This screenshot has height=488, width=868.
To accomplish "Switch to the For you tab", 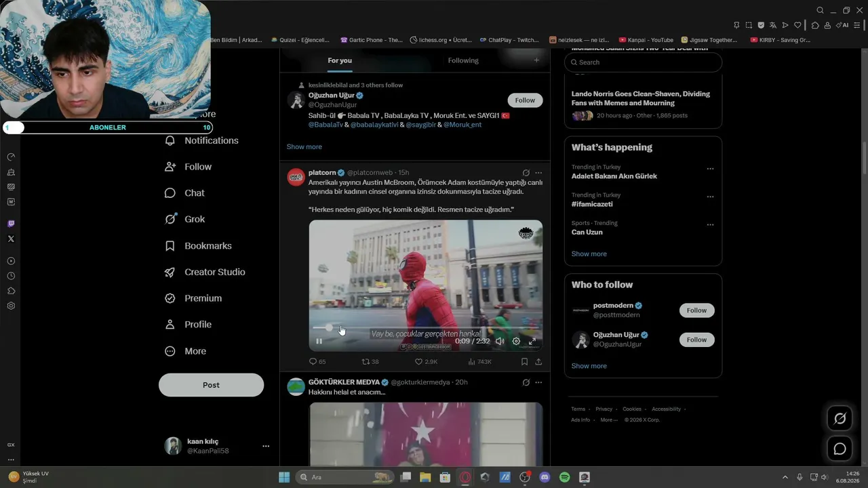I will [340, 60].
